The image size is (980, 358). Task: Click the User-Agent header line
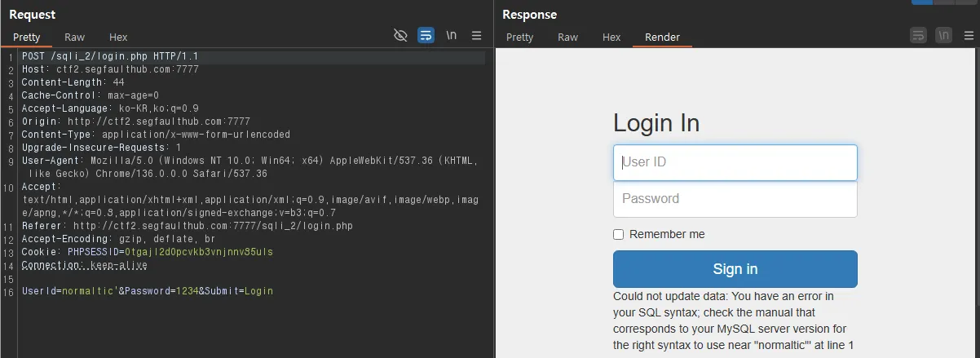(x=249, y=167)
